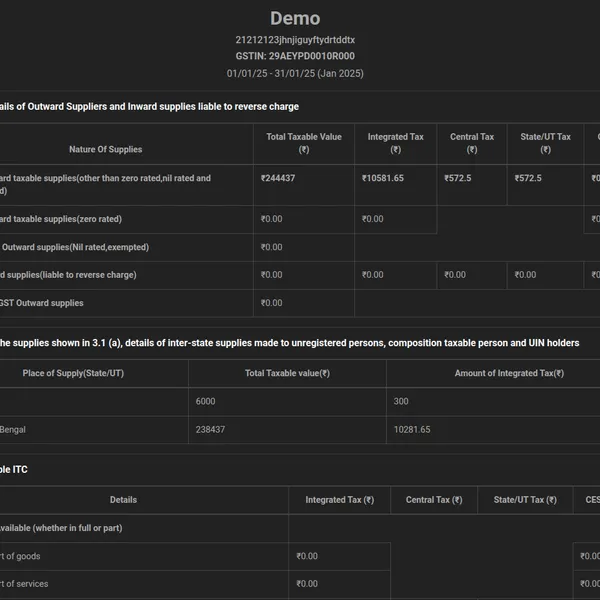Click the GSTIN 29AEYPD0010R000 line
This screenshot has width=600, height=600.
[295, 56]
